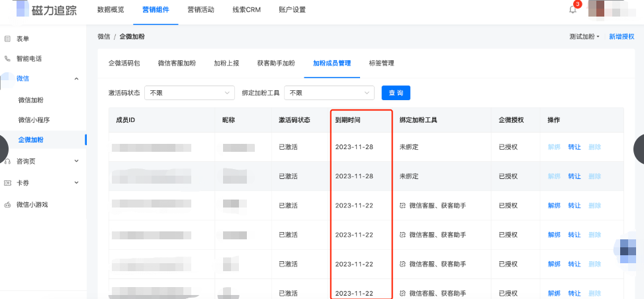
Task: Click 转让 in the first 2023-11-22 row
Action: click(x=575, y=206)
